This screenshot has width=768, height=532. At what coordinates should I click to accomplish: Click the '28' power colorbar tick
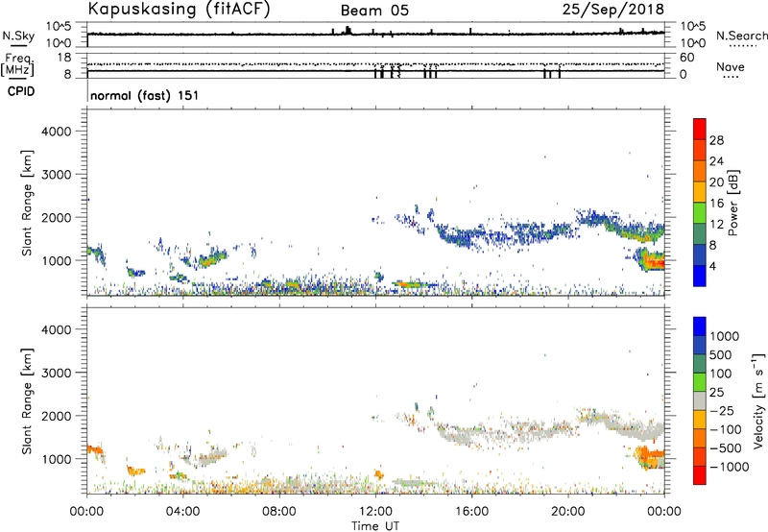click(x=716, y=140)
